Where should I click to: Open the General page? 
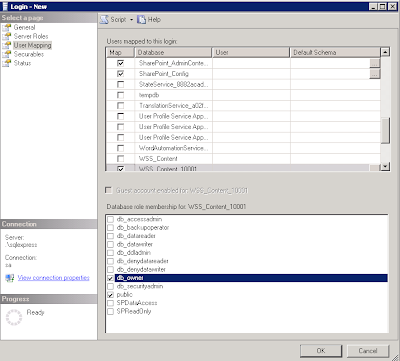(x=24, y=27)
